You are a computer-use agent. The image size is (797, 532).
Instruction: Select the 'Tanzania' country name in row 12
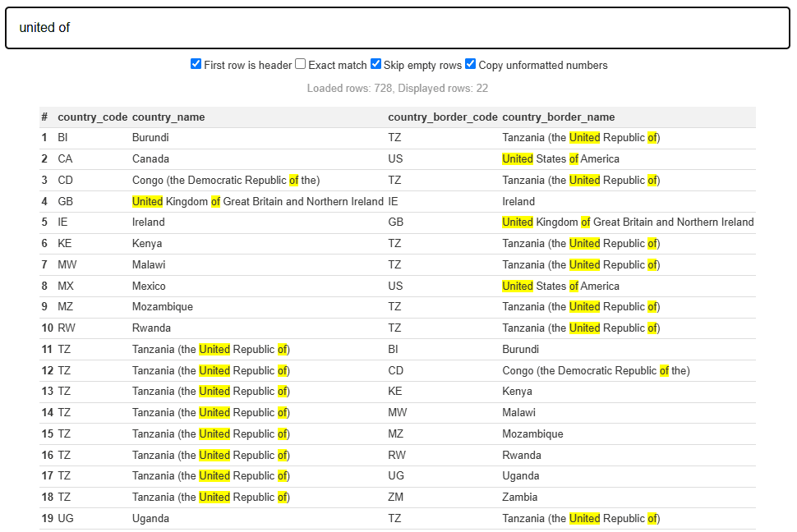(x=211, y=371)
